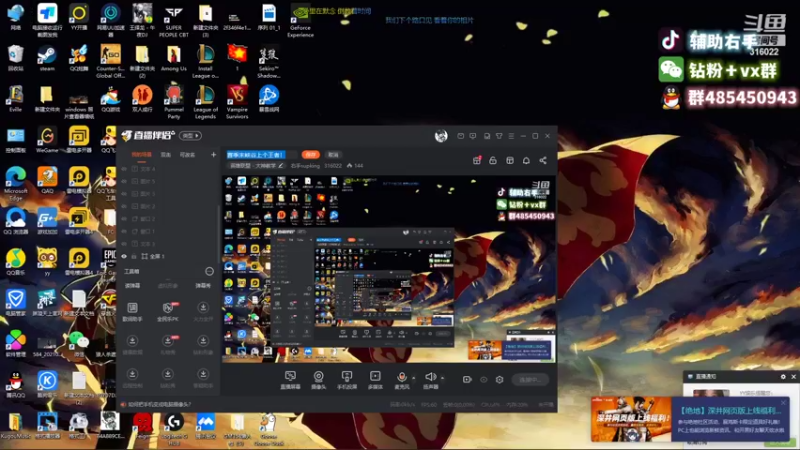800x450 pixels.
Task: Click the grayed connecting (连接中) button
Action: [530, 380]
